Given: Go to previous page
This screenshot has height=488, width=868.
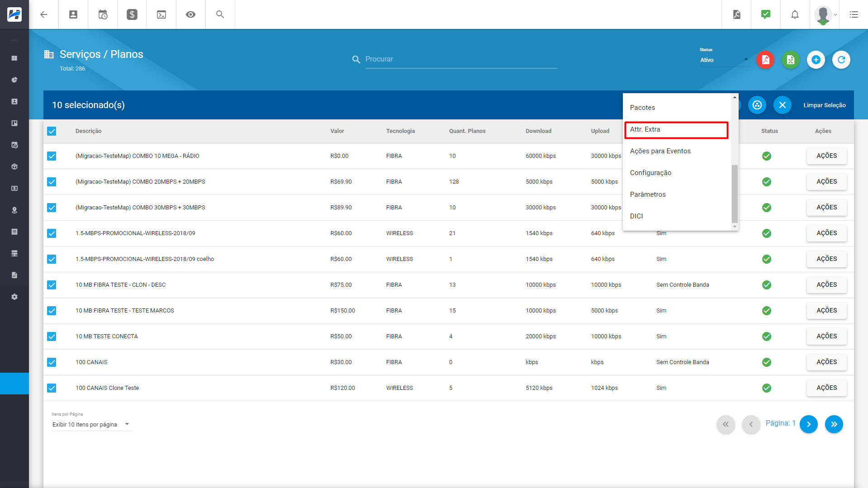Looking at the screenshot, I should pyautogui.click(x=751, y=424).
